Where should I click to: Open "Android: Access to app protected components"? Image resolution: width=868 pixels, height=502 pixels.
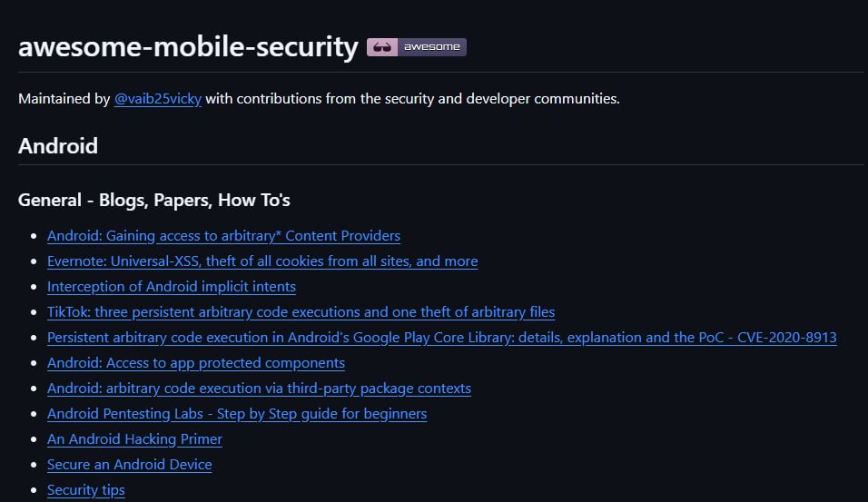point(196,363)
